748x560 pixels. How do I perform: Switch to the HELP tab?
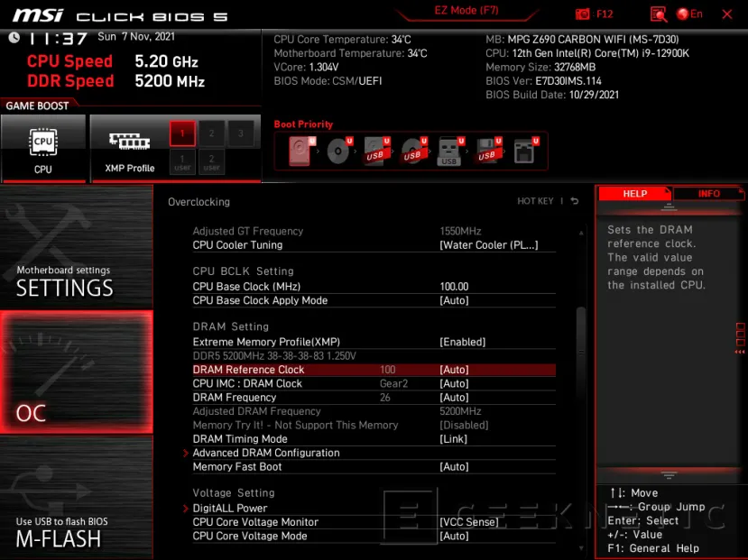pyautogui.click(x=634, y=194)
